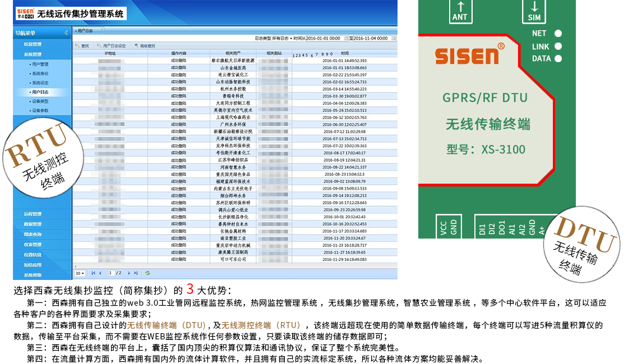Click the page number input field
Image resolution: width=628 pixels, height=364 pixels.
(x=112, y=273)
